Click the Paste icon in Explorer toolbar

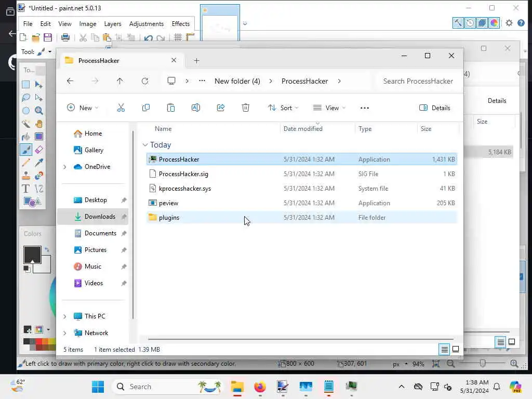[x=170, y=108]
